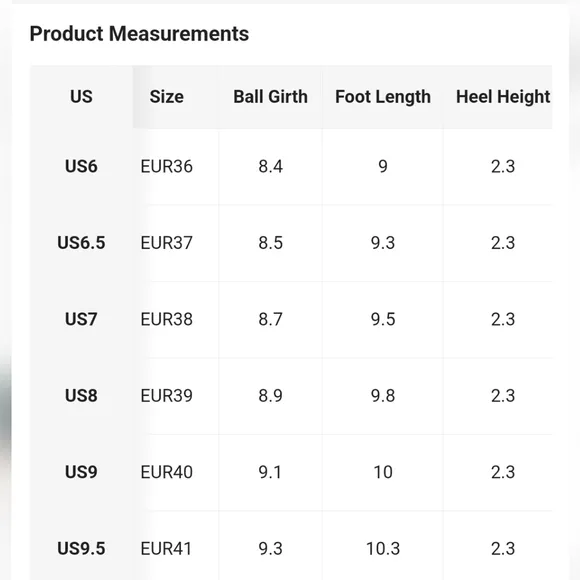Select the EUR38 size cell
580x580 pixels.
166,319
